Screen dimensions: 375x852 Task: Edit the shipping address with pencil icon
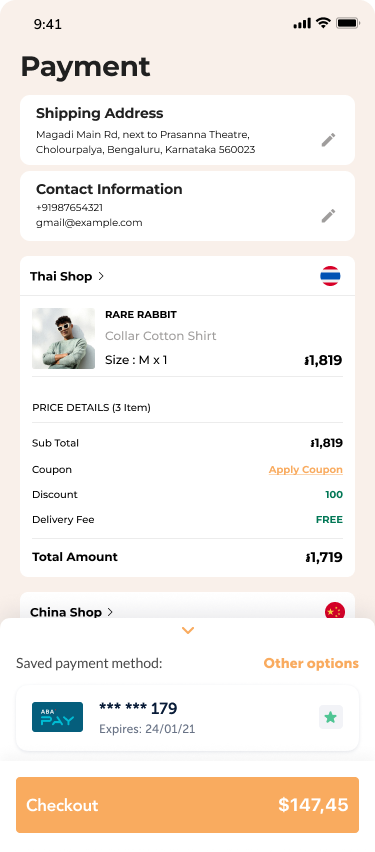click(328, 140)
